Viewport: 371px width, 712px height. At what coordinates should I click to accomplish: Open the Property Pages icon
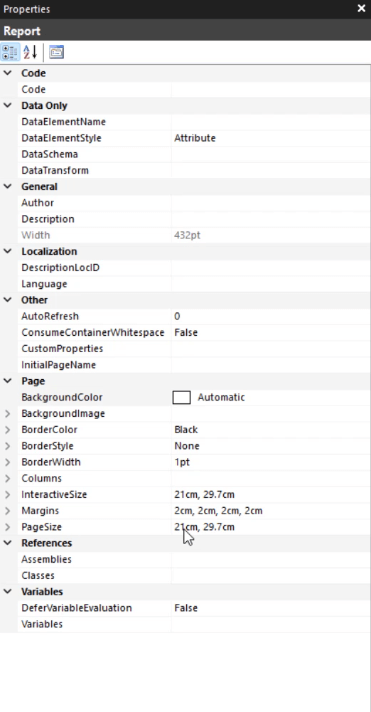pyautogui.click(x=56, y=52)
